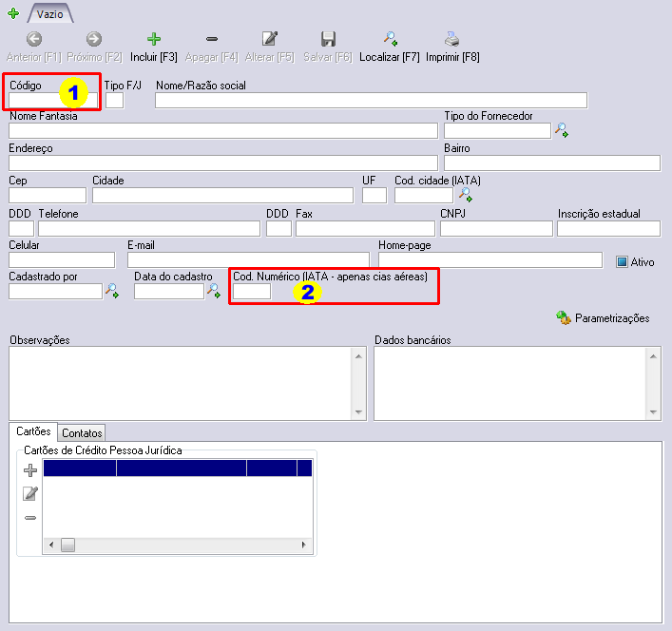
Task: Click the Cep input field
Action: click(48, 196)
